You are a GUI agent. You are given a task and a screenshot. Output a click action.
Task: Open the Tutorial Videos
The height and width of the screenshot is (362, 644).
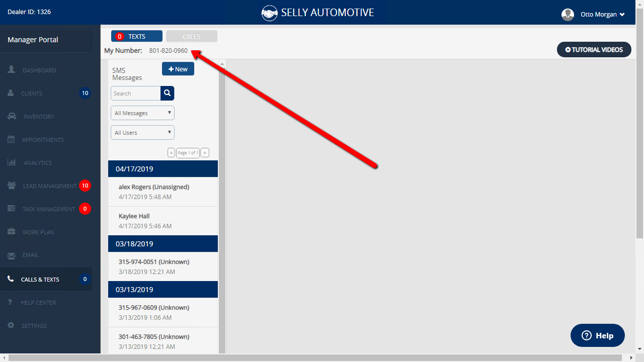point(594,49)
